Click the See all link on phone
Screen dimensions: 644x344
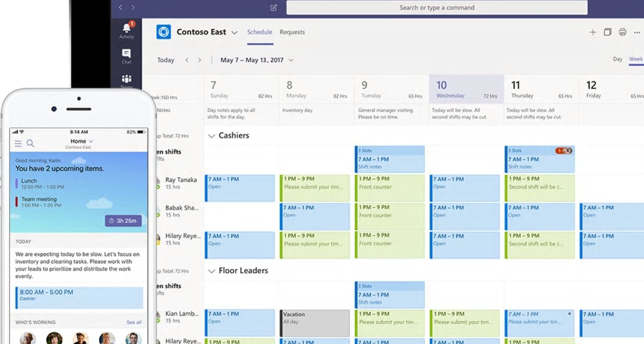coord(134,322)
